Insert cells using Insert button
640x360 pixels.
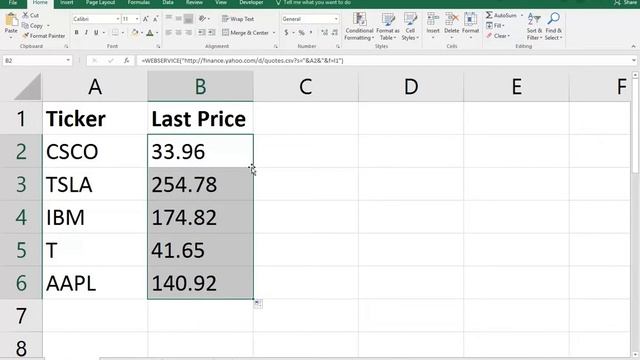pyautogui.click(x=433, y=26)
